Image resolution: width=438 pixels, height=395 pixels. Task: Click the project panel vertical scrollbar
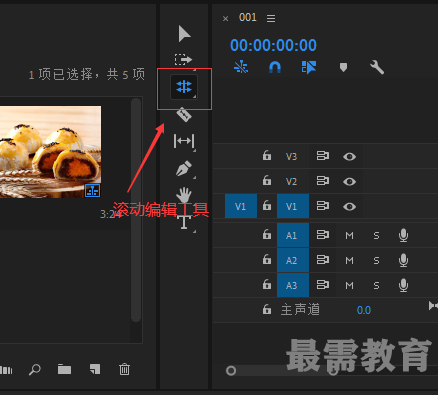[136, 210]
